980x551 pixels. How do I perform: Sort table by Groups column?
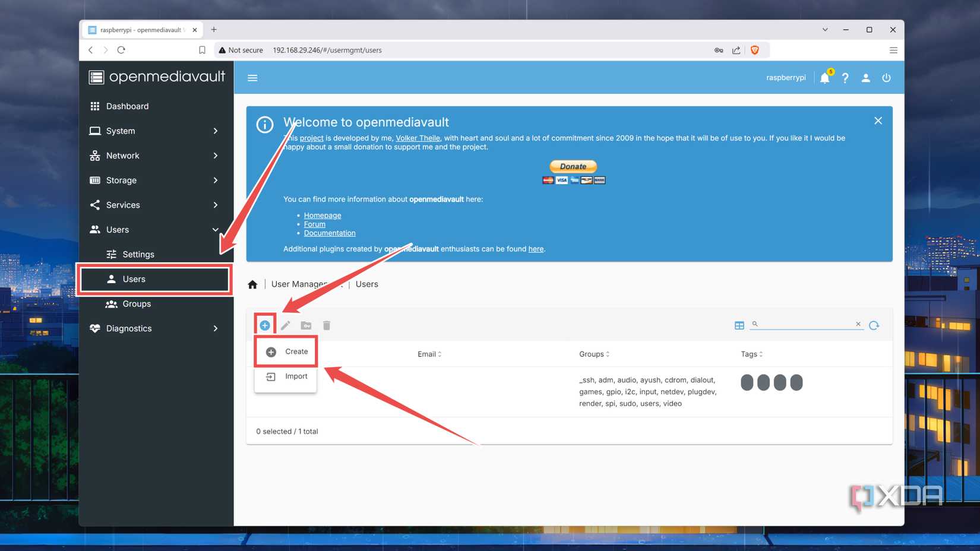(594, 354)
